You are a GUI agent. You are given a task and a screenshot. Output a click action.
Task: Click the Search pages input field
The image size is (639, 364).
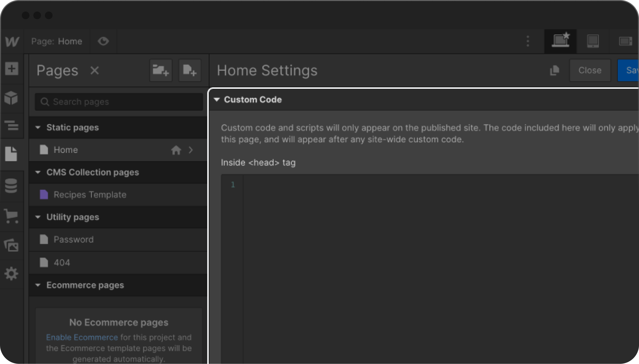[118, 101]
